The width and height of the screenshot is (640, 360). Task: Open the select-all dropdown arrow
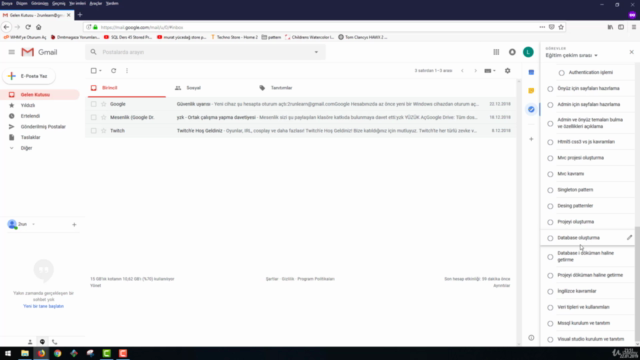[x=100, y=71]
